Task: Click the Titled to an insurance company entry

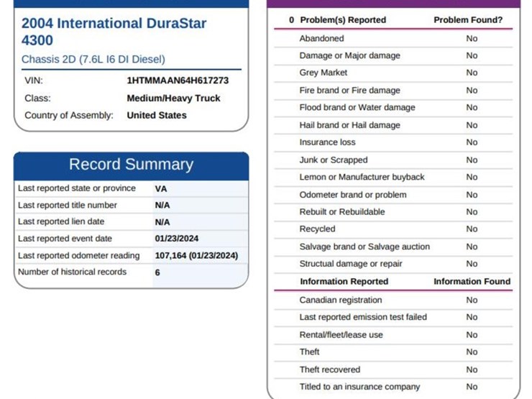Action: click(359, 387)
